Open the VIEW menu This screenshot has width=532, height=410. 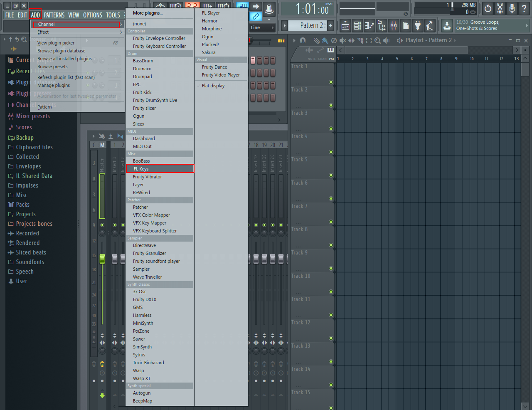[x=74, y=15]
